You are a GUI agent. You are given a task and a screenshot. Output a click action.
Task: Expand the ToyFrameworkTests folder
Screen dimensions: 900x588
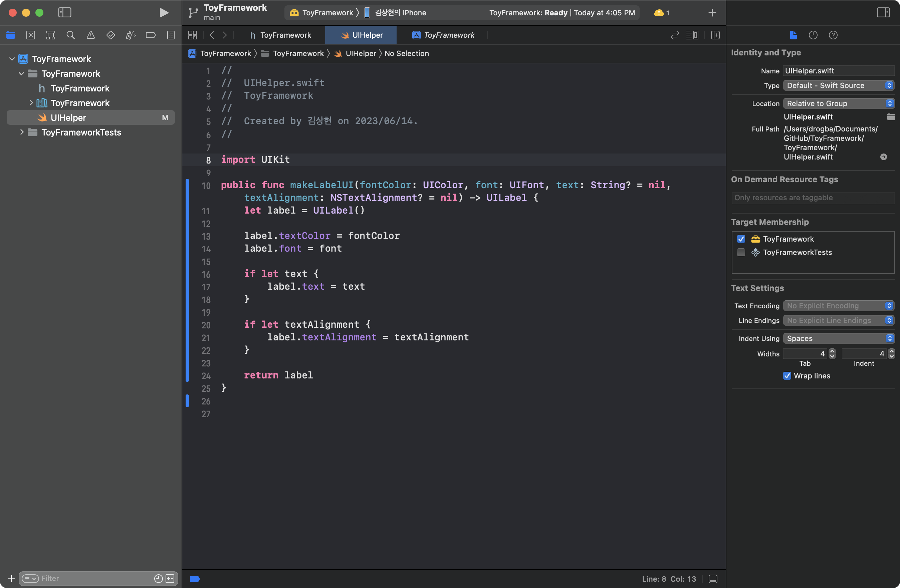(x=22, y=132)
